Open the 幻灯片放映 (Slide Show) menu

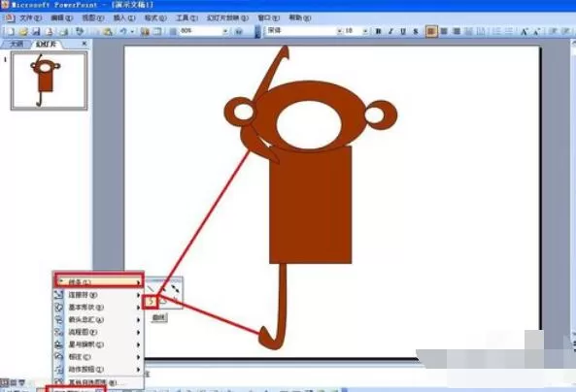coord(227,18)
